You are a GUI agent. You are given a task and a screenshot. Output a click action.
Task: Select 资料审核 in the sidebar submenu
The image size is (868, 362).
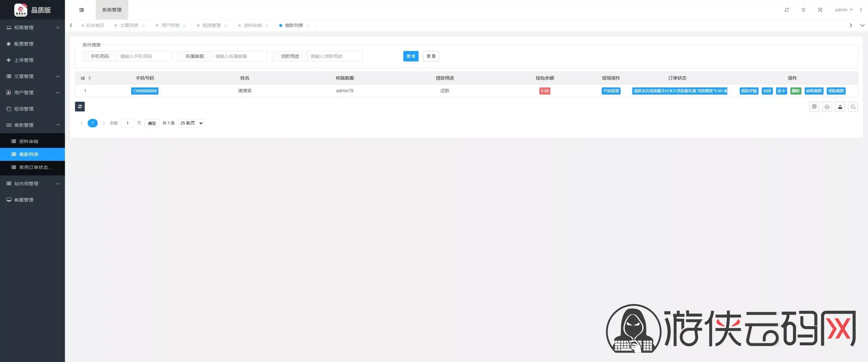click(x=29, y=141)
